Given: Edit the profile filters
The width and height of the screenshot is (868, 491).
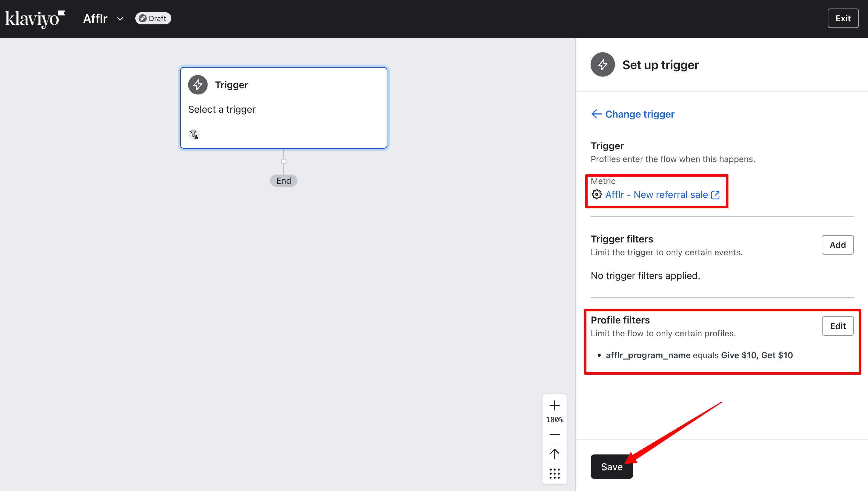Looking at the screenshot, I should (x=837, y=326).
